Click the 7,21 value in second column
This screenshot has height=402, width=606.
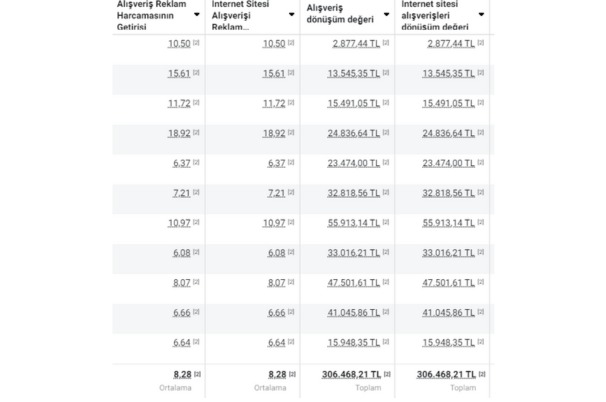pos(275,191)
